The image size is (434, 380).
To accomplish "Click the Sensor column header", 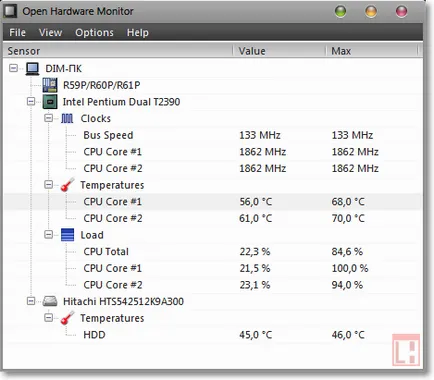I will 118,51.
